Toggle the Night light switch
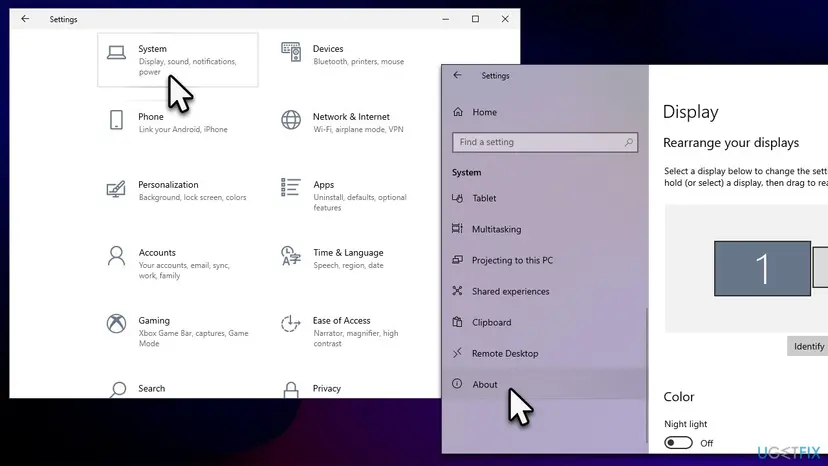The width and height of the screenshot is (828, 466). (x=678, y=443)
